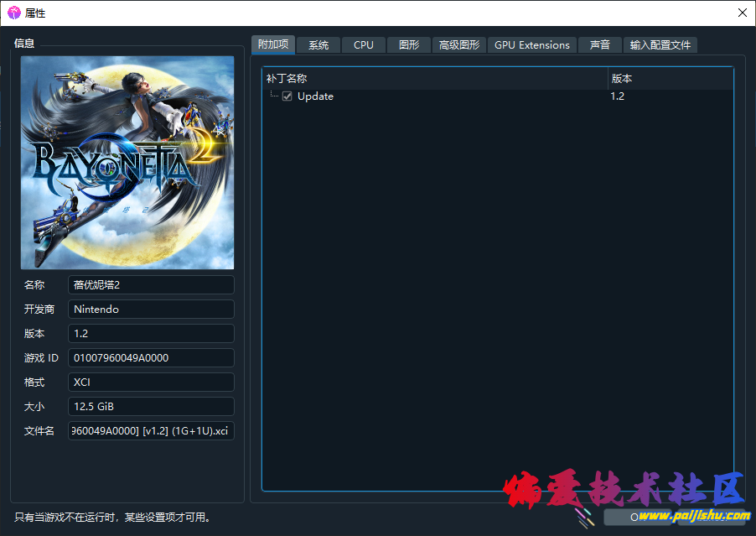Image resolution: width=756 pixels, height=536 pixels.
Task: Click the yuzu app icon in title bar
Action: (x=14, y=13)
